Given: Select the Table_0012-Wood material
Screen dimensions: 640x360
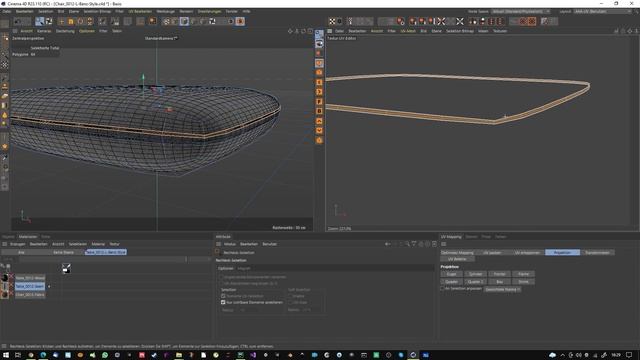Looking at the screenshot, I should [x=30, y=278].
